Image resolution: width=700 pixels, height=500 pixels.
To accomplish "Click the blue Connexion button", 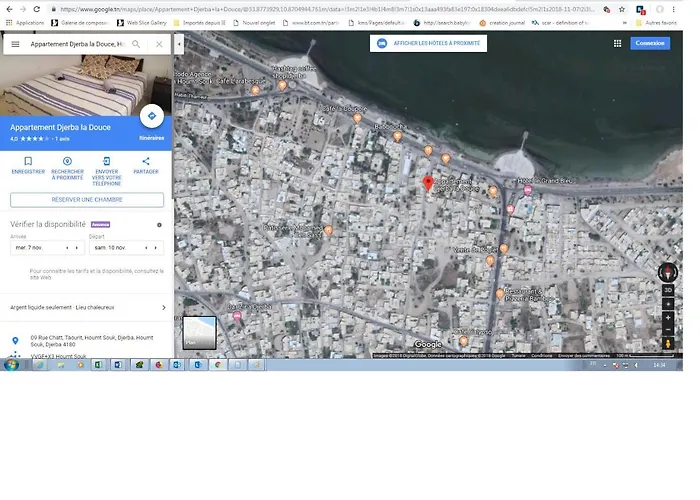I will pos(650,43).
